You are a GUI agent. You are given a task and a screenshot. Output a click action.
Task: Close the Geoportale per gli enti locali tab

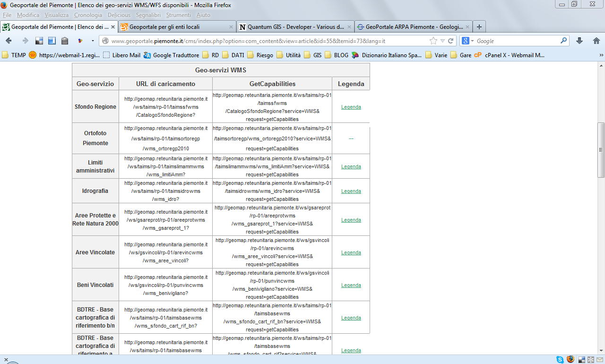231,27
